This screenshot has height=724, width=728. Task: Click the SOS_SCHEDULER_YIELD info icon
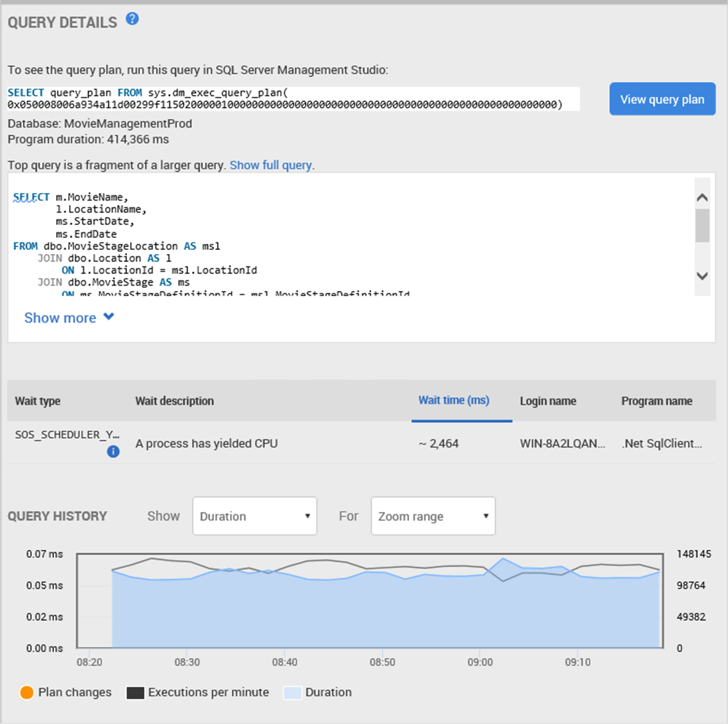point(113,451)
